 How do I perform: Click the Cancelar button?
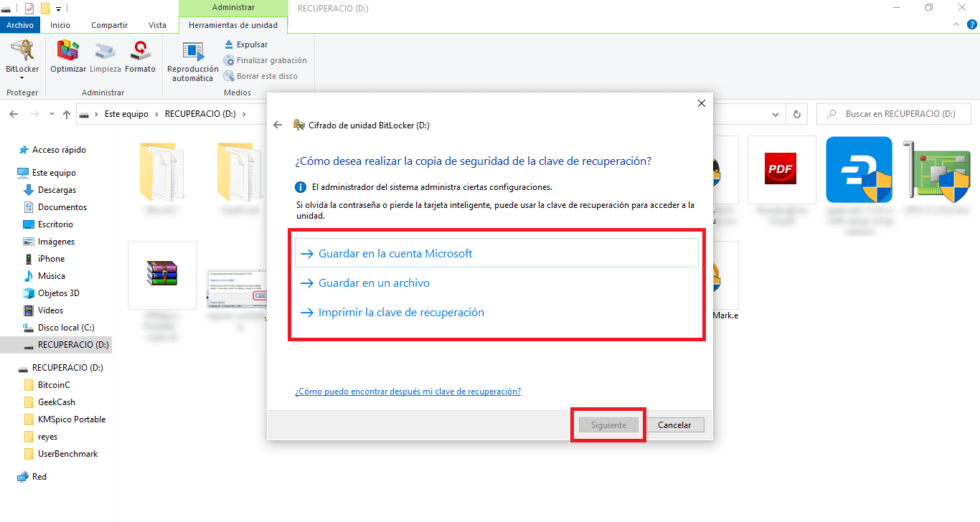(x=674, y=425)
